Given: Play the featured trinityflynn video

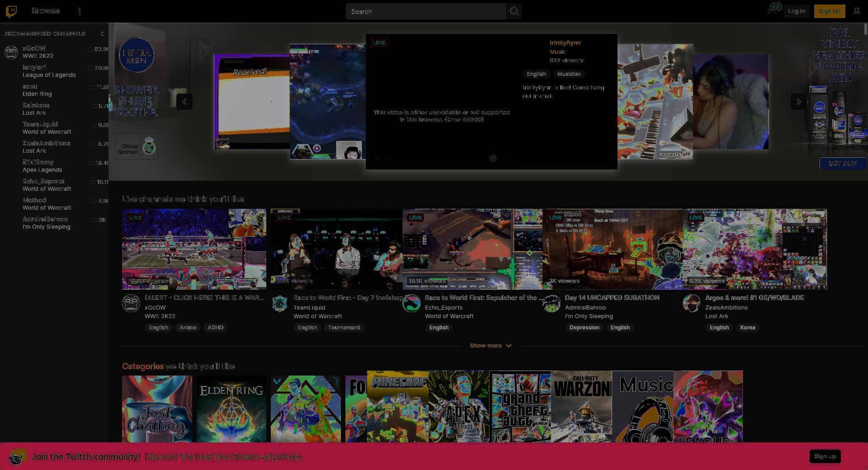Looking at the screenshot, I should point(377,158).
